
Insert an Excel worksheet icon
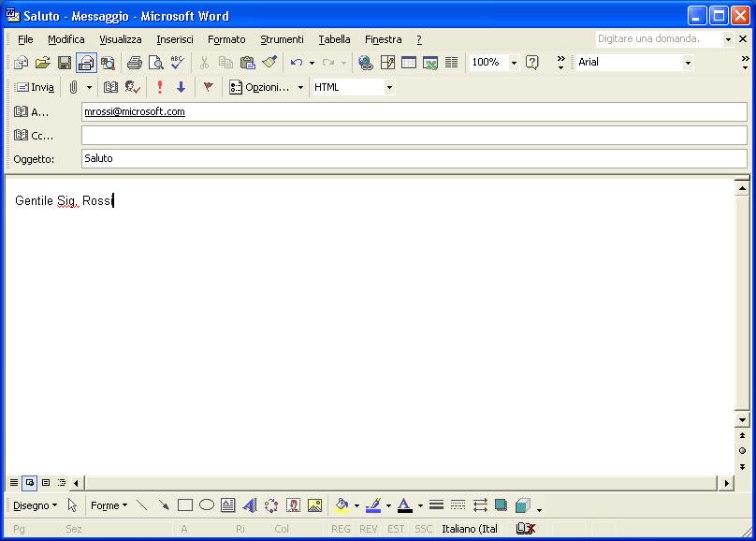[x=430, y=63]
